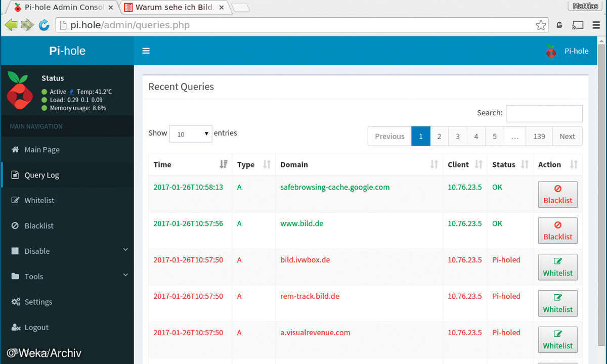Sort by Action column sort icon
Image resolution: width=607 pixels, height=364 pixels.
coord(574,164)
